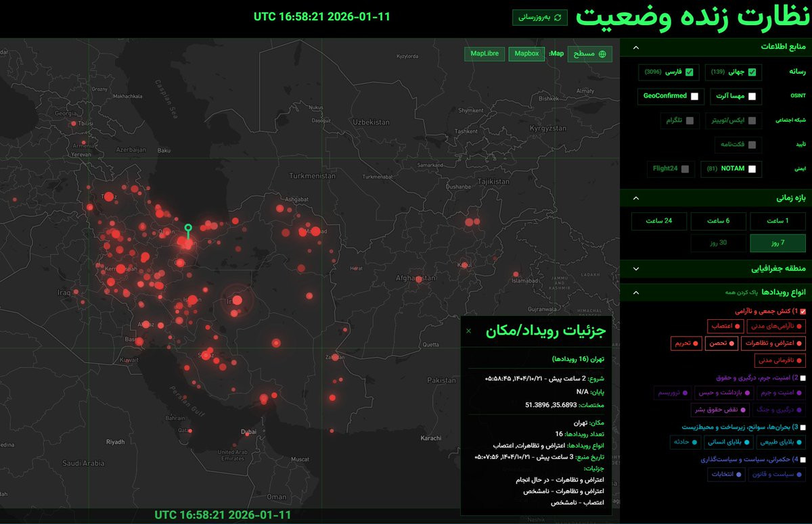
Task: Enable the جهانی (139) media source checkbox
Action: click(752, 72)
